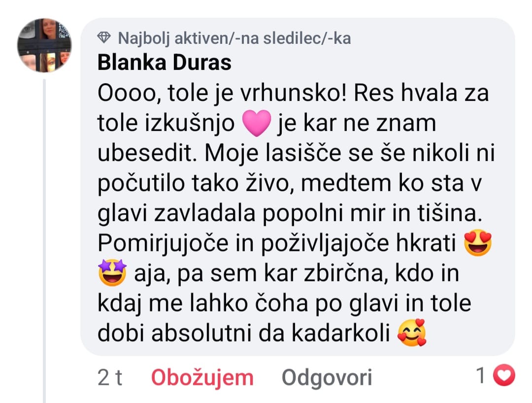
Task: Open the heart reaction count icon
Action: pyautogui.click(x=504, y=375)
